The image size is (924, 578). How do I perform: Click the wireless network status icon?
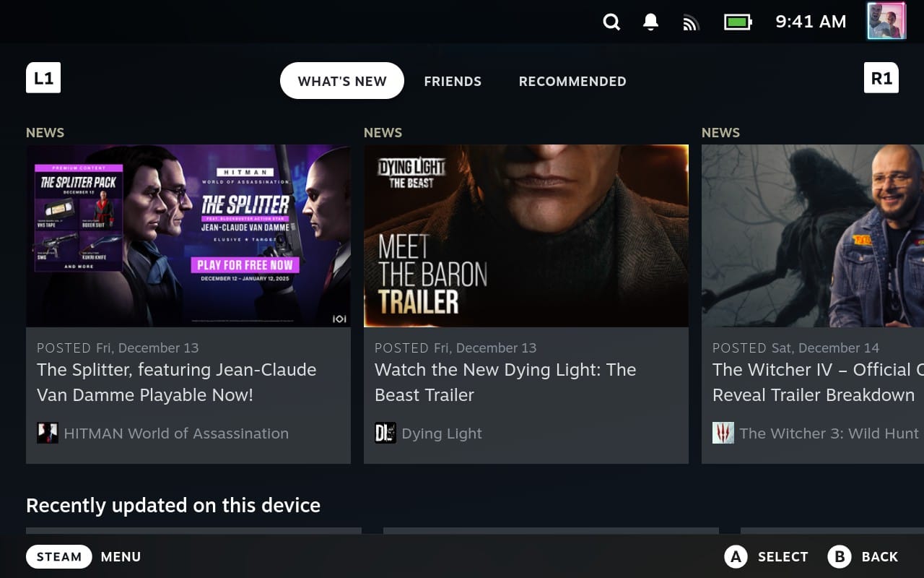click(x=691, y=23)
